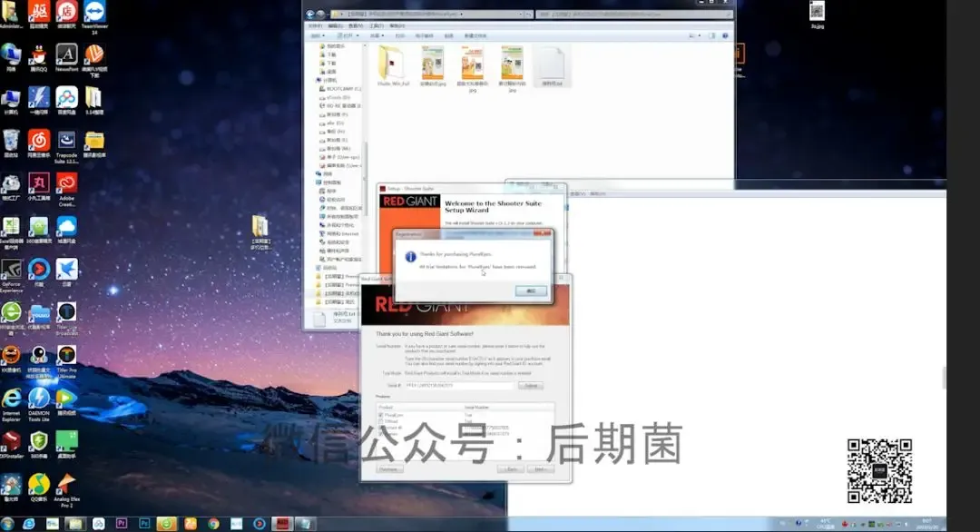Launch GeForce Experience from the desktop
This screenshot has width=980, height=532.
pos(11,276)
